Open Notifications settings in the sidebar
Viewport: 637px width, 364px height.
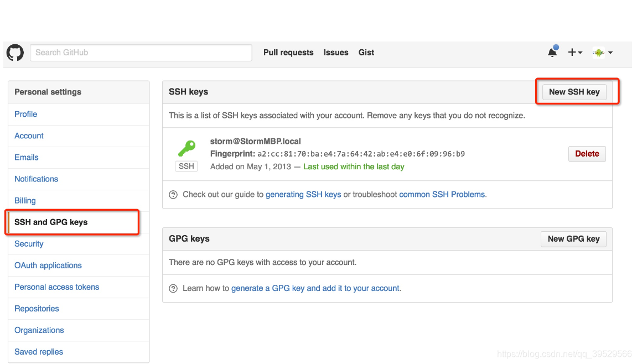pyautogui.click(x=36, y=179)
